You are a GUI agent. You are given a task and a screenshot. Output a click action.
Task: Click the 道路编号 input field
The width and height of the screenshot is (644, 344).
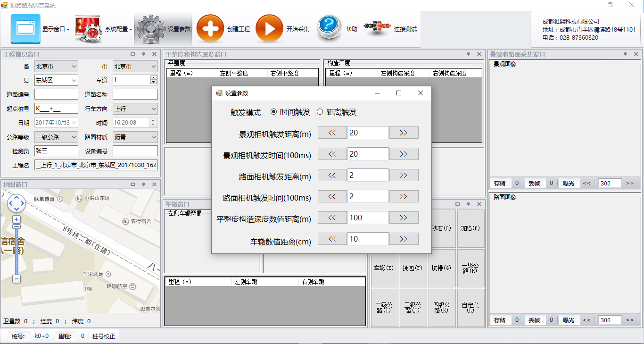(56, 94)
